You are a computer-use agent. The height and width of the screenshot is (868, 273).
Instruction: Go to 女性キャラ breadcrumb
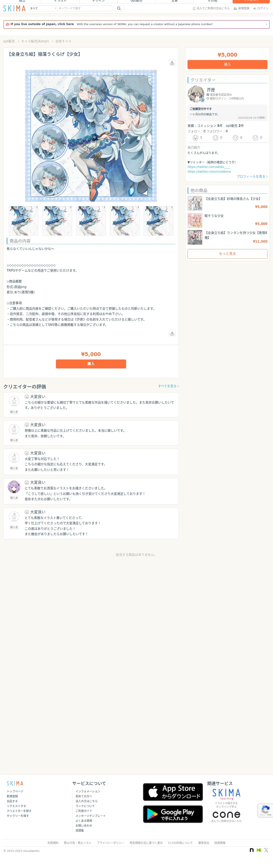coord(63,41)
